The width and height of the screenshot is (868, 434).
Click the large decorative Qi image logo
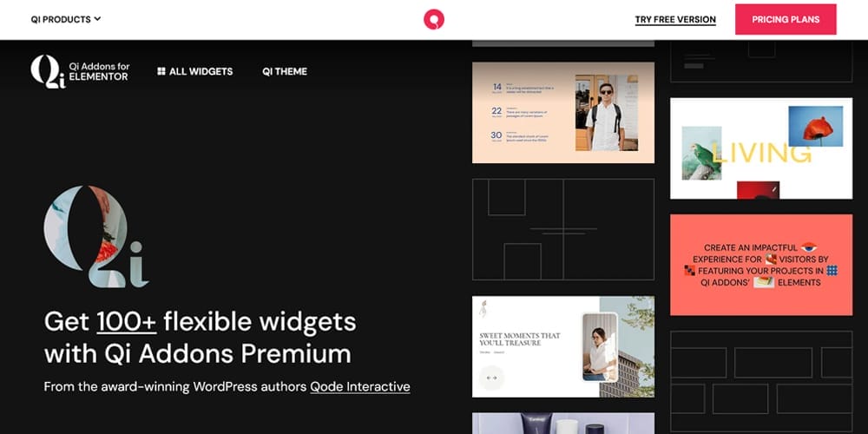pyautogui.click(x=96, y=237)
